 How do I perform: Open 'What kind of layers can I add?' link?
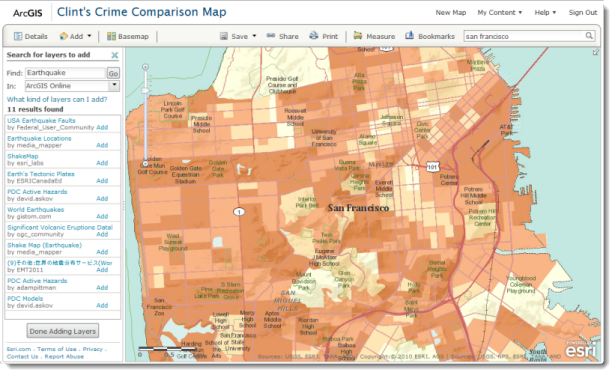point(57,100)
